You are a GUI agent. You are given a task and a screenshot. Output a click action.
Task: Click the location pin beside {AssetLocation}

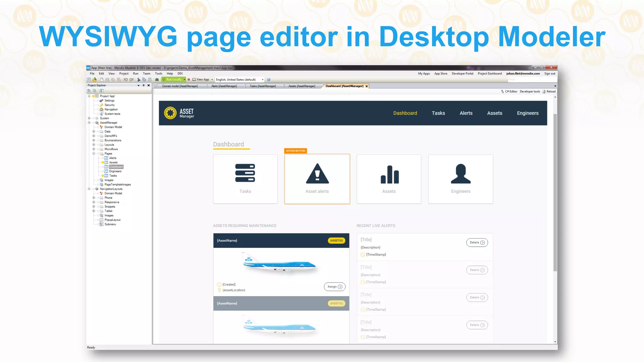tap(219, 290)
